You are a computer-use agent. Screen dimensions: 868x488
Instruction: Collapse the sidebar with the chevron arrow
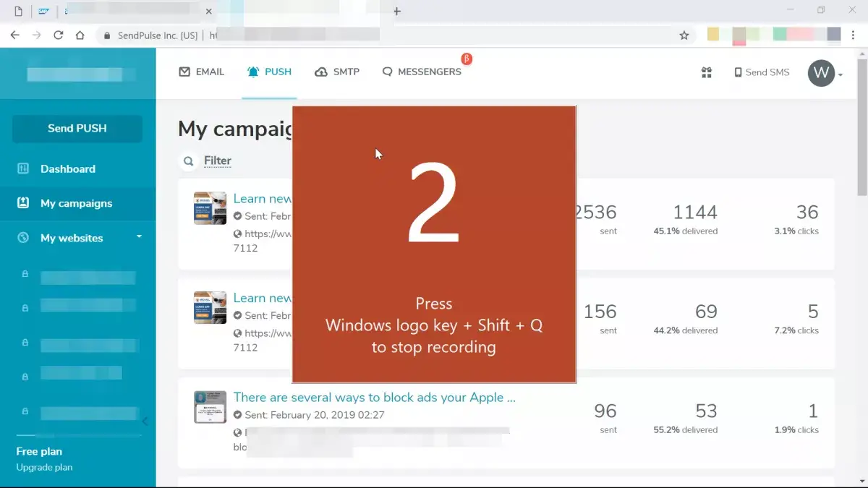pyautogui.click(x=145, y=421)
